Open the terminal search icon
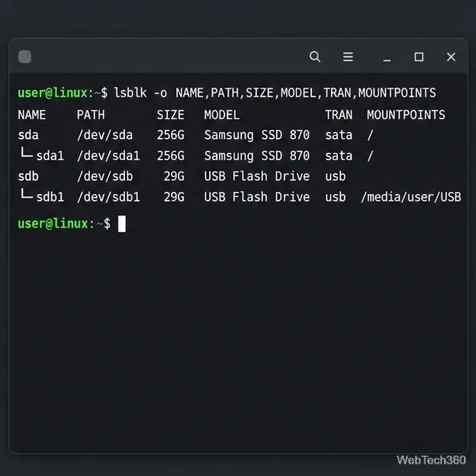This screenshot has width=476, height=476. point(315,56)
